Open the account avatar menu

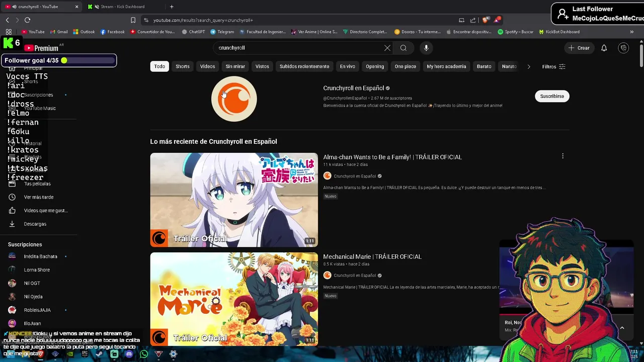click(x=623, y=48)
